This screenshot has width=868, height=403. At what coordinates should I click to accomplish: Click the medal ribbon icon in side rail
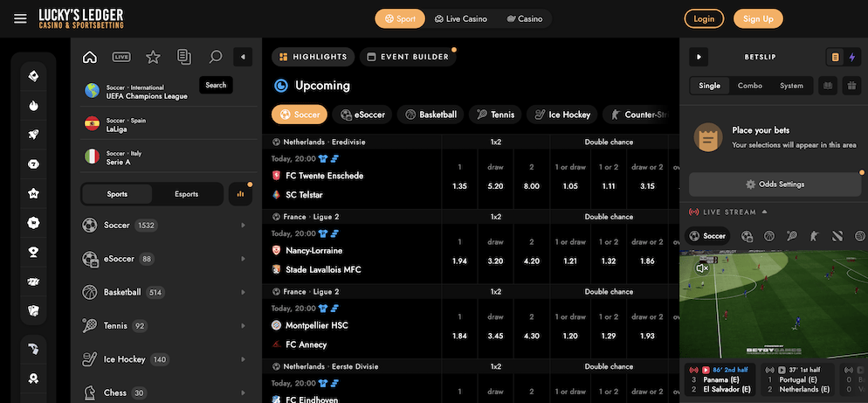pos(34,379)
